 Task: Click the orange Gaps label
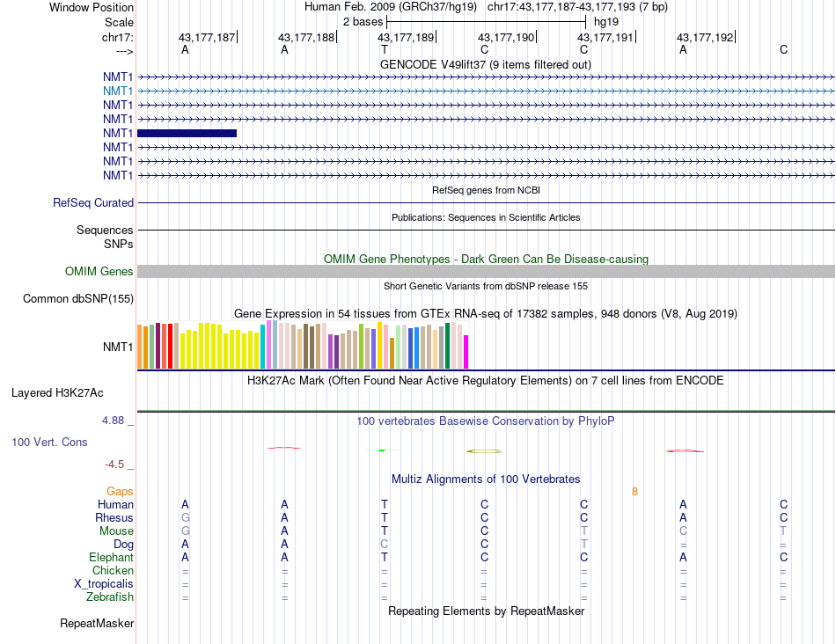point(120,492)
